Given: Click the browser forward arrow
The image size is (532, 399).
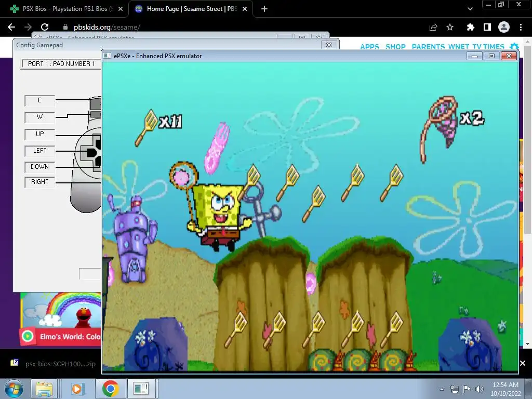Looking at the screenshot, I should (x=28, y=27).
